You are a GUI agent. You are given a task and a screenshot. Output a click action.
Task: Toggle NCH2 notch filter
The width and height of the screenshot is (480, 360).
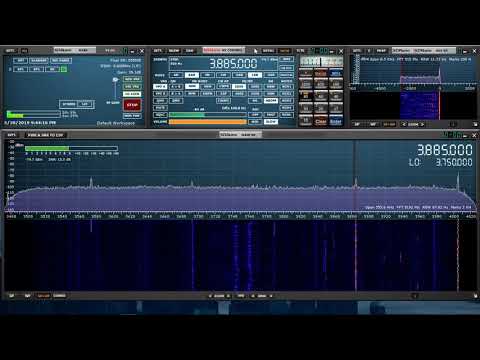coord(287,94)
